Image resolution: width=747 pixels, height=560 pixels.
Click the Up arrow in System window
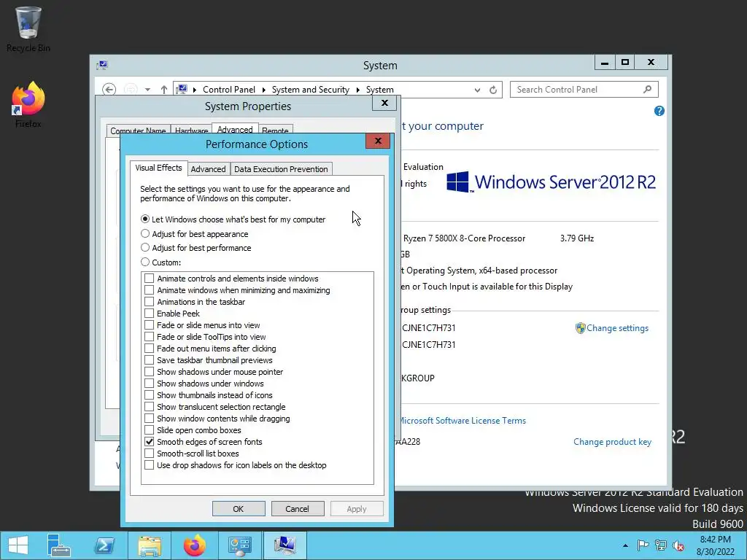[164, 90]
